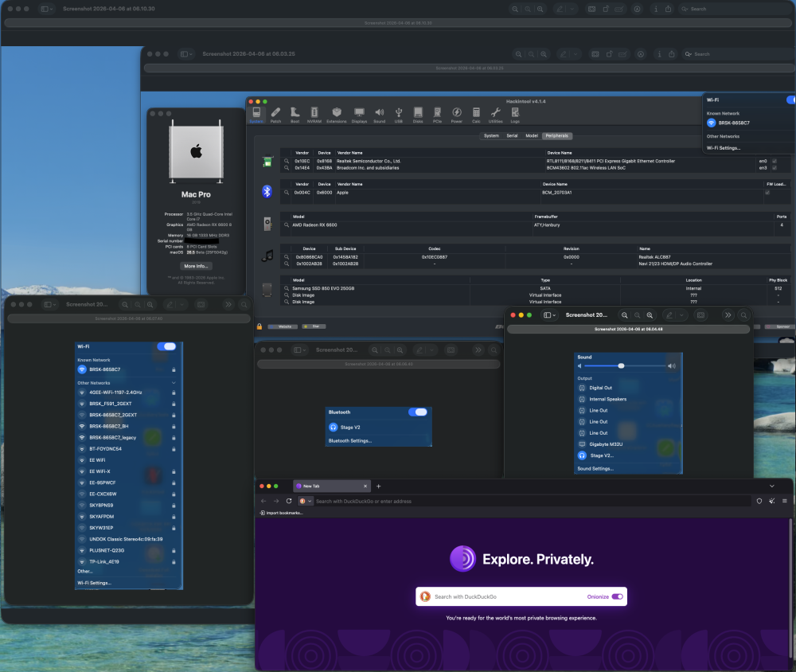This screenshot has height=672, width=796.
Task: Open markup dropdown arrow in Screenshot 06.10.30 window
Action: click(x=572, y=9)
